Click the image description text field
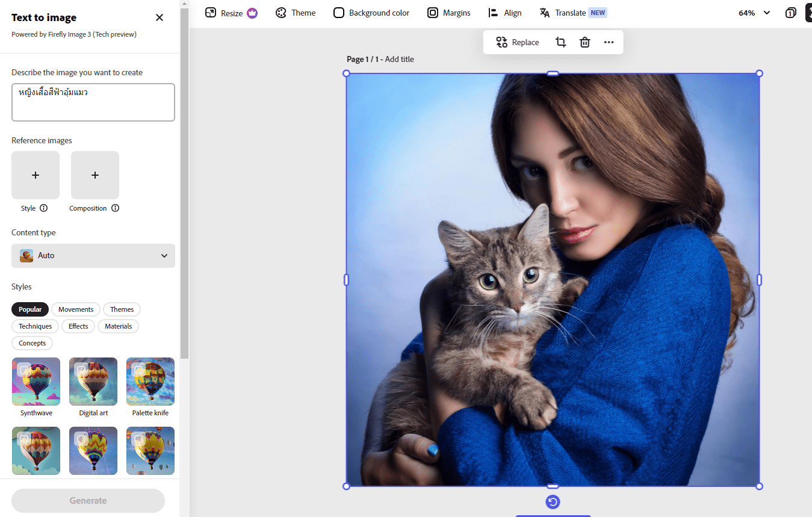This screenshot has width=812, height=517. 93,102
